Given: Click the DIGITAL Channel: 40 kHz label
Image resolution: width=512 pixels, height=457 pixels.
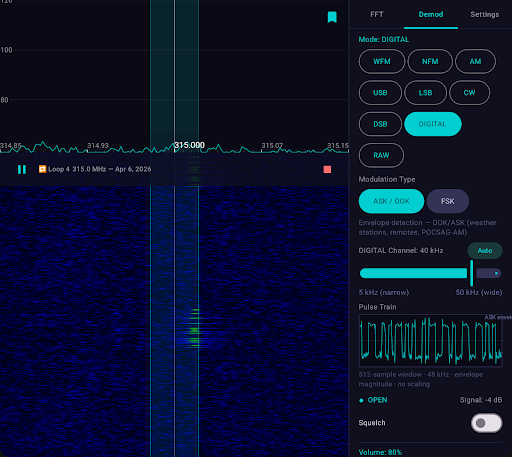Looking at the screenshot, I should click(401, 251).
